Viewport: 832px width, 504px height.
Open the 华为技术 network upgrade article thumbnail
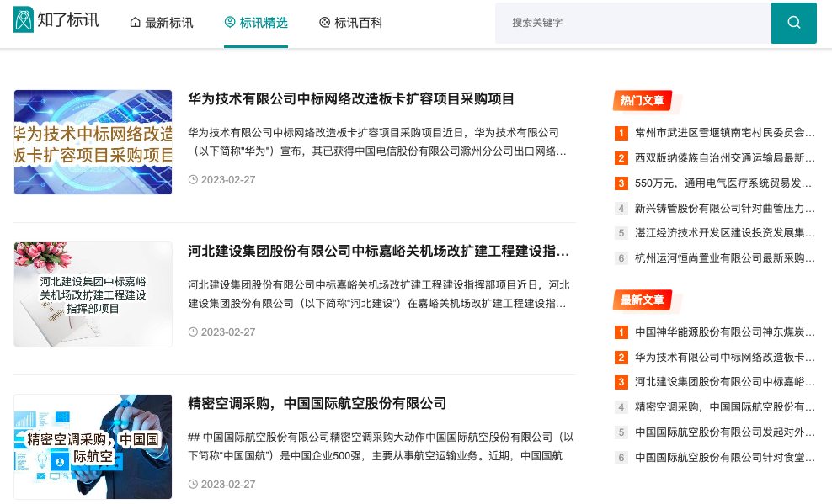tap(93, 142)
